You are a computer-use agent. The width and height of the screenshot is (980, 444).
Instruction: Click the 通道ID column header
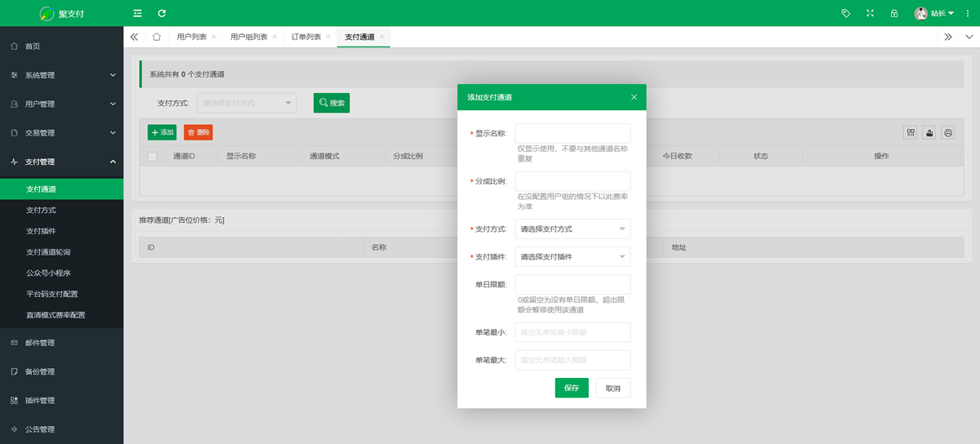click(185, 156)
